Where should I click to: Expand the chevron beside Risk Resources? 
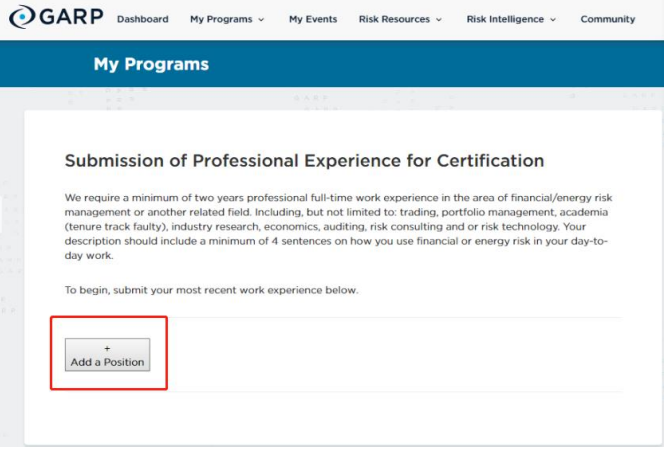(x=439, y=20)
